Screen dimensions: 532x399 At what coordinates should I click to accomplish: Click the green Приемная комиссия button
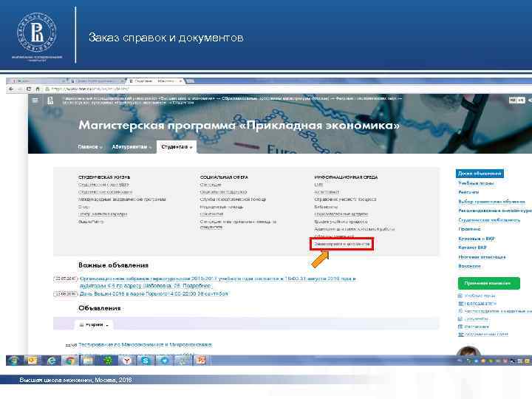pos(488,283)
